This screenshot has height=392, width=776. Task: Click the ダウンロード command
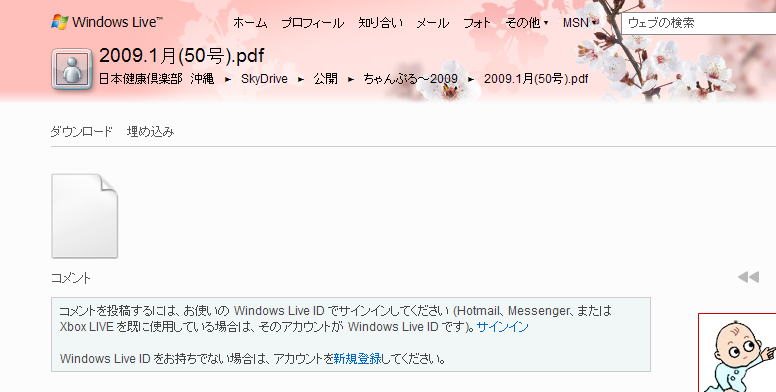click(81, 132)
